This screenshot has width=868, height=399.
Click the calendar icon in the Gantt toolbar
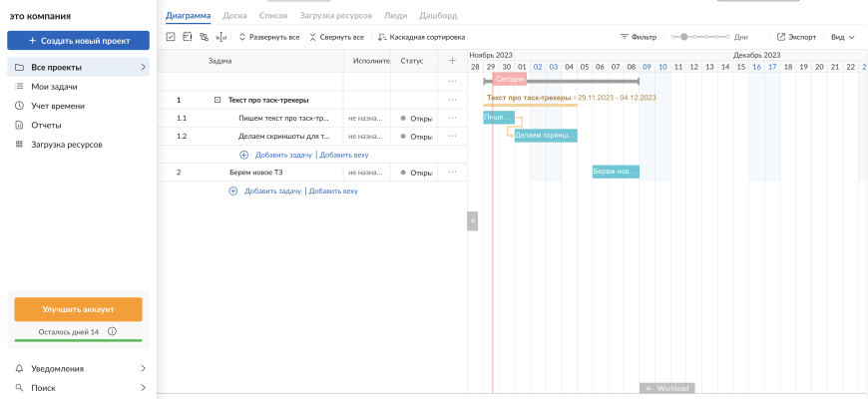pos(187,37)
